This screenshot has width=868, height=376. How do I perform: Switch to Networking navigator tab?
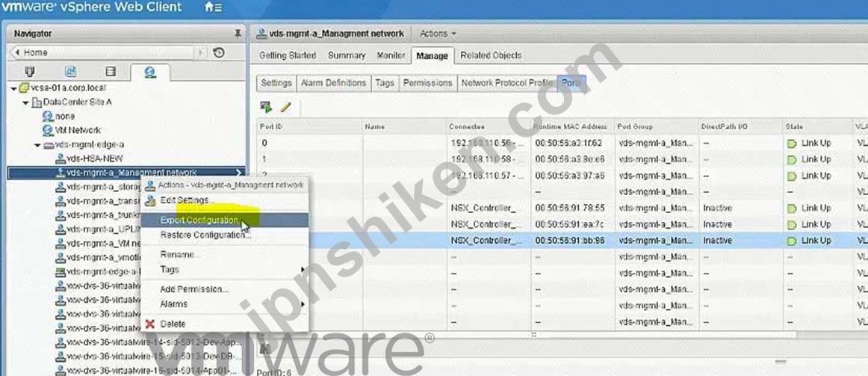click(x=149, y=72)
